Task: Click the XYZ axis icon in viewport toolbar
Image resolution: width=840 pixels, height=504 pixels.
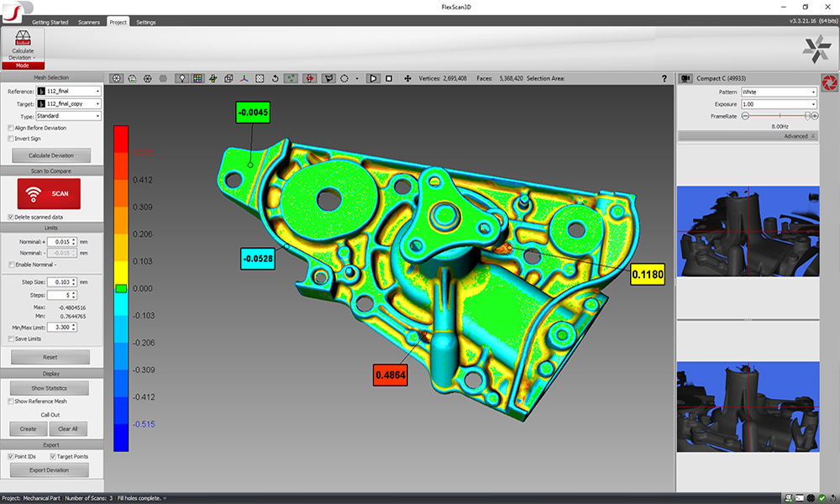Action: (244, 78)
